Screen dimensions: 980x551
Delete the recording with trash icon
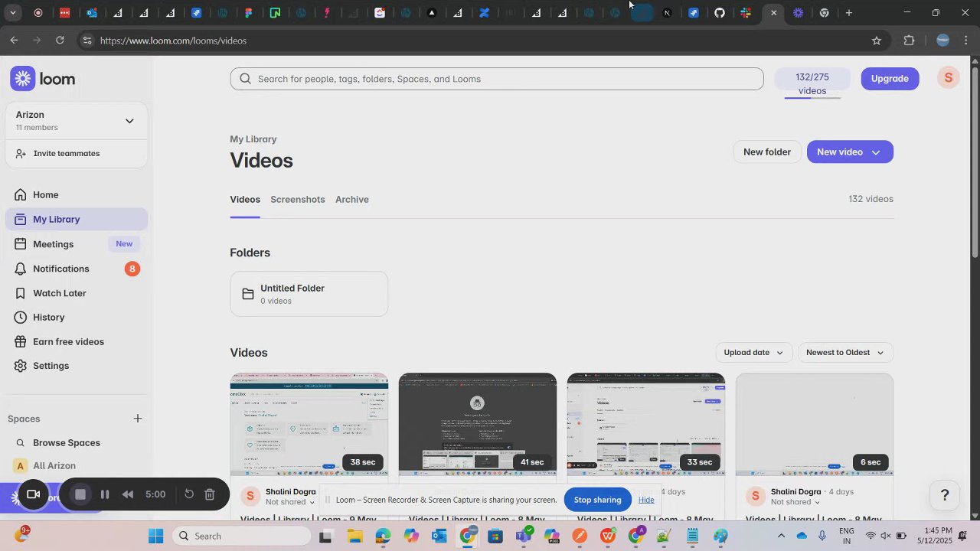coord(210,494)
